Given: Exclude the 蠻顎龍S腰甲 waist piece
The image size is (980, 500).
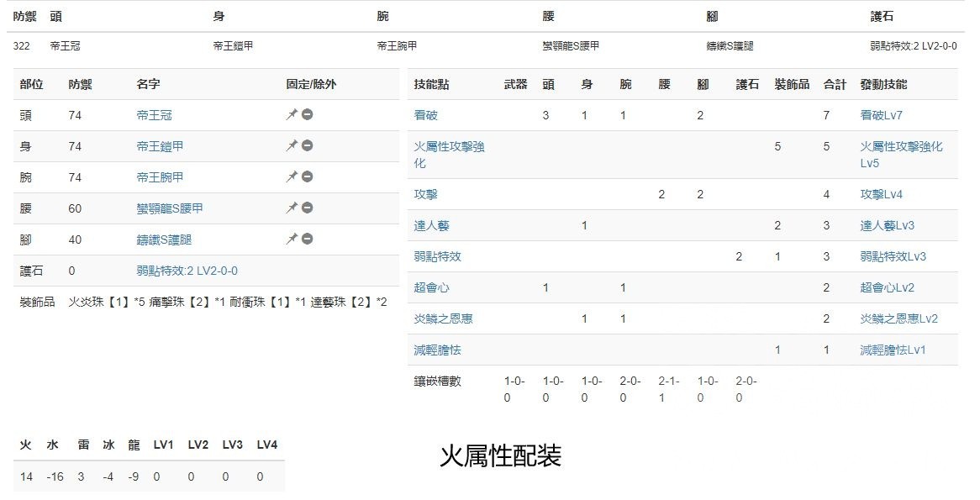Looking at the screenshot, I should point(306,208).
